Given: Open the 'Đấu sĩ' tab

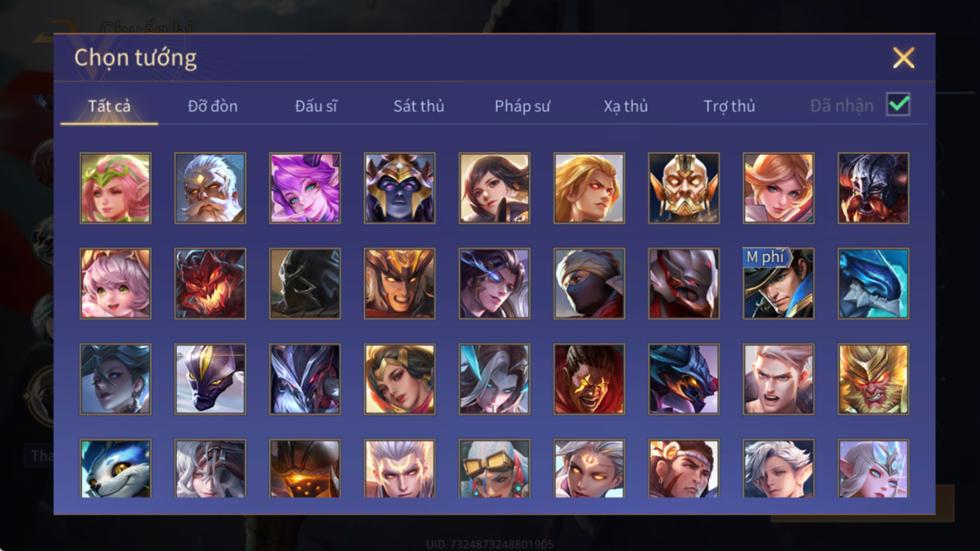Looking at the screenshot, I should point(316,106).
